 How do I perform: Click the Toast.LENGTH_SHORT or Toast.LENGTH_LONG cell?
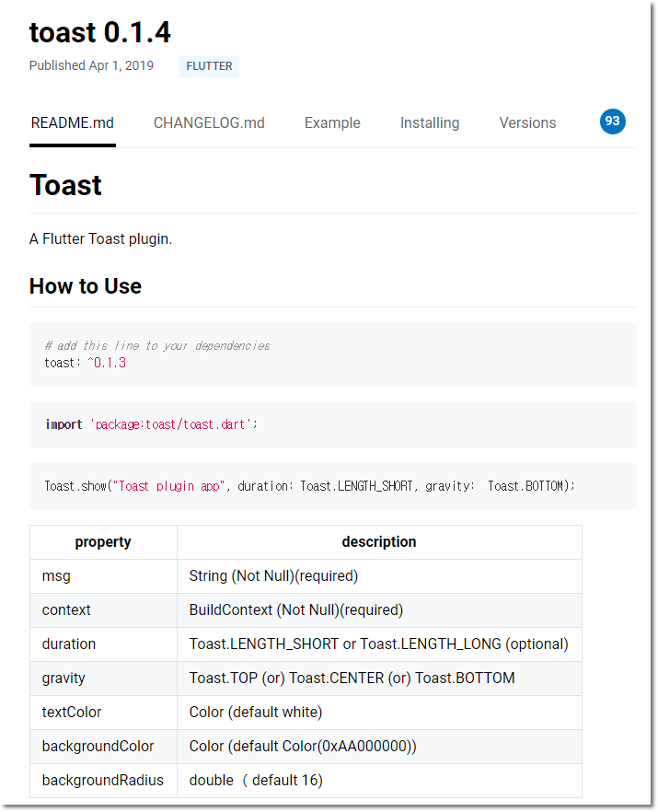379,644
